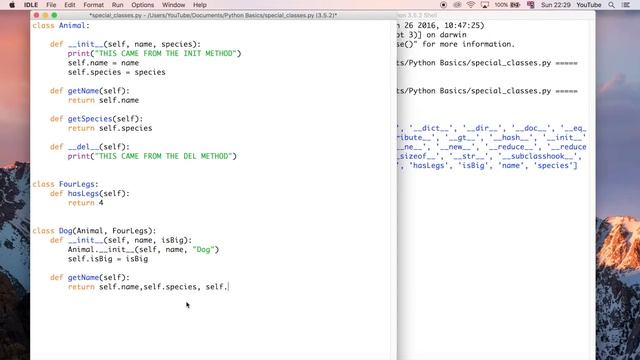Click the 'class FourLegs:' line

[65, 184]
